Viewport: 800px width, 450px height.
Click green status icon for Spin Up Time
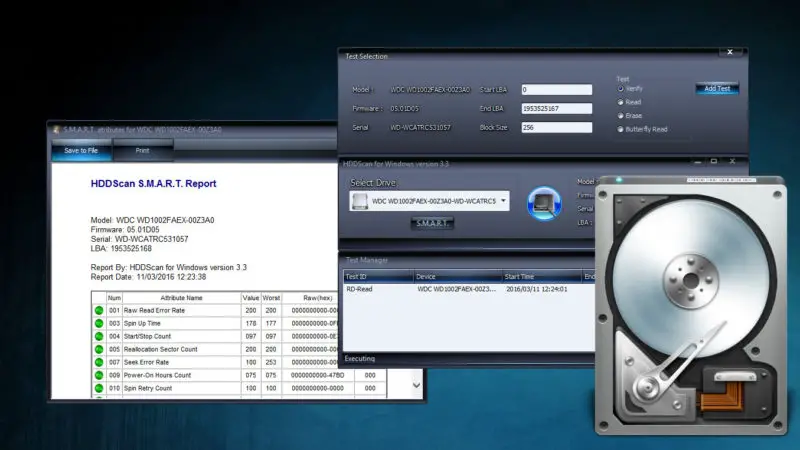tap(99, 323)
